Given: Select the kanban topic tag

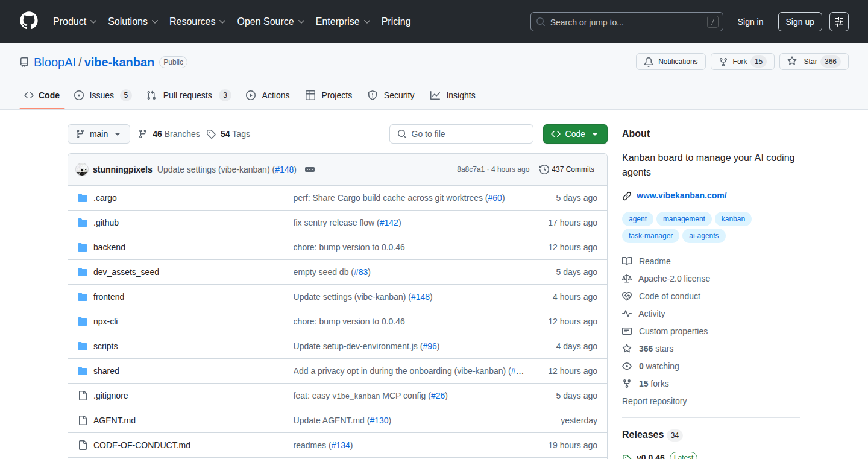Looking at the screenshot, I should point(733,219).
